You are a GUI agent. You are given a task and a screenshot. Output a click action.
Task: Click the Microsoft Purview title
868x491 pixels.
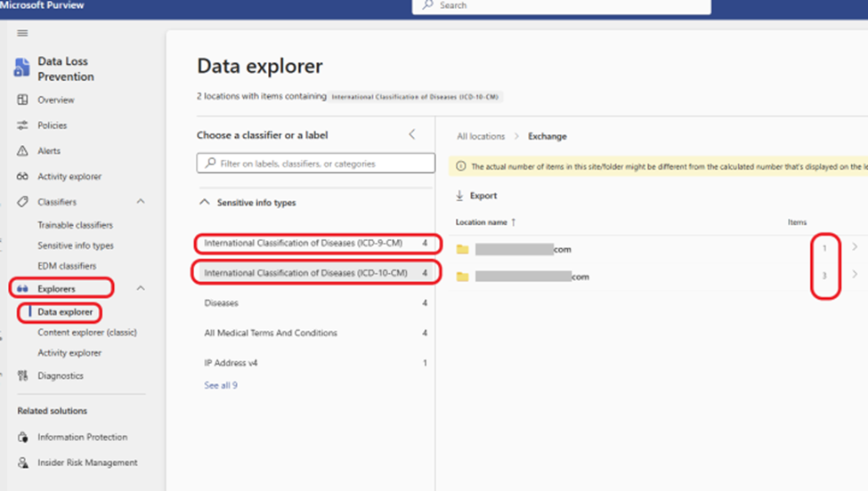tap(42, 5)
